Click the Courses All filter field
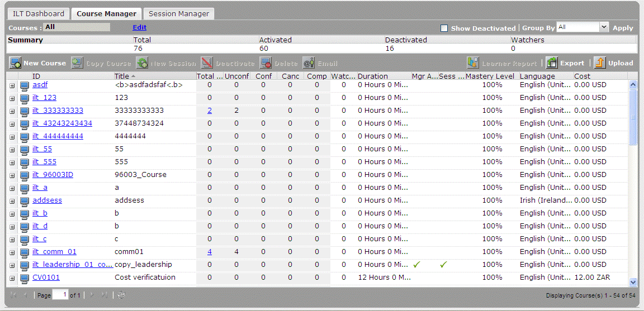The width and height of the screenshot is (644, 311). point(77,27)
